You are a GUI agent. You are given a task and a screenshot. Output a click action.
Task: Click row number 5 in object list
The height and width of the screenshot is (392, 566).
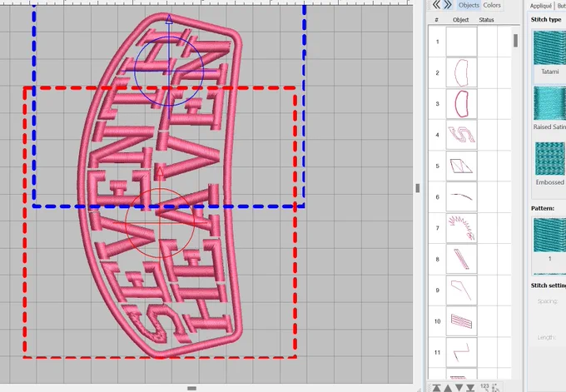click(x=438, y=166)
